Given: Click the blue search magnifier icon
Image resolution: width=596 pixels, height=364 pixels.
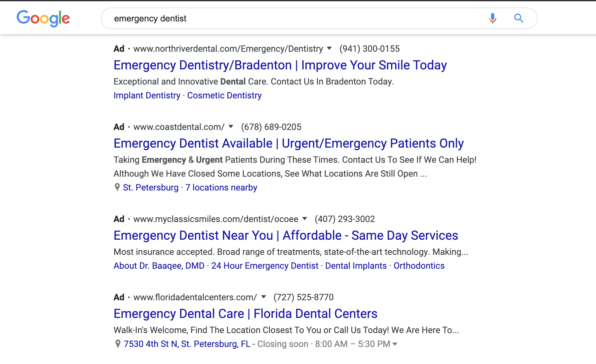Looking at the screenshot, I should pyautogui.click(x=519, y=18).
